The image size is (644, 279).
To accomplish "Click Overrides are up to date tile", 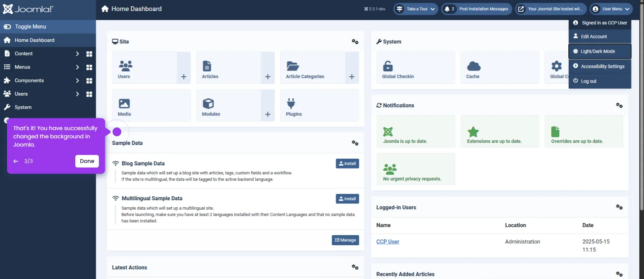I will [x=584, y=132].
